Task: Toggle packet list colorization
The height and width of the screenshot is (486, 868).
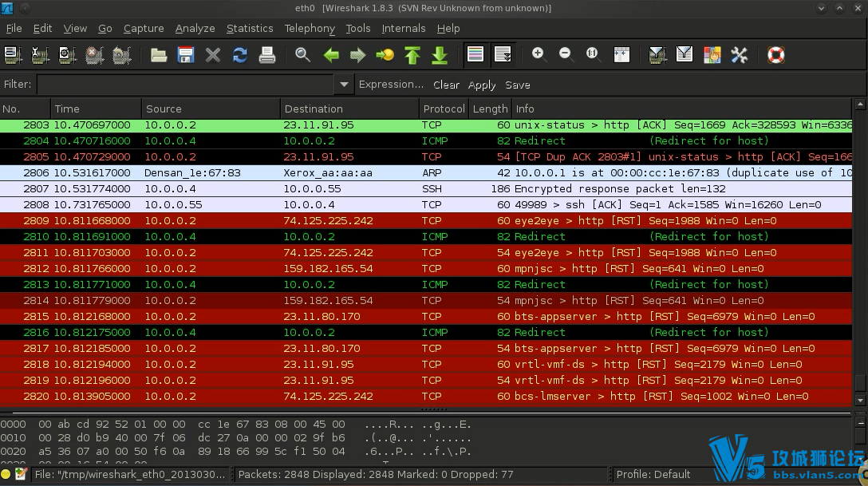Action: pyautogui.click(x=475, y=55)
